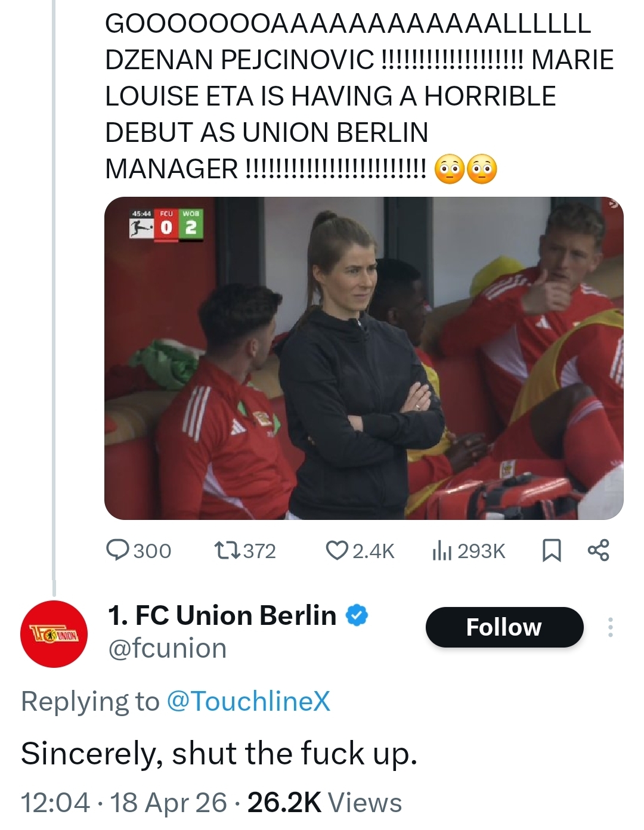Tap the FCU 0–2 WOB scoreboard overlay
Screen dimensions: 644x830
(x=168, y=224)
